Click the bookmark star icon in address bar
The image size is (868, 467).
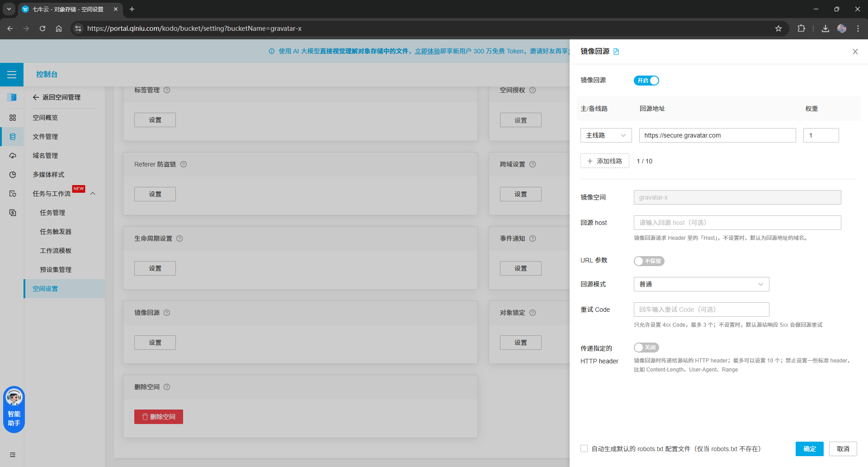point(778,29)
